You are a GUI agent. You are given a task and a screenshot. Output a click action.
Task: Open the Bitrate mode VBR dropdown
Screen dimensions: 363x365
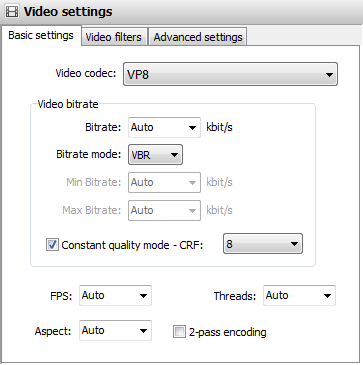coord(155,155)
